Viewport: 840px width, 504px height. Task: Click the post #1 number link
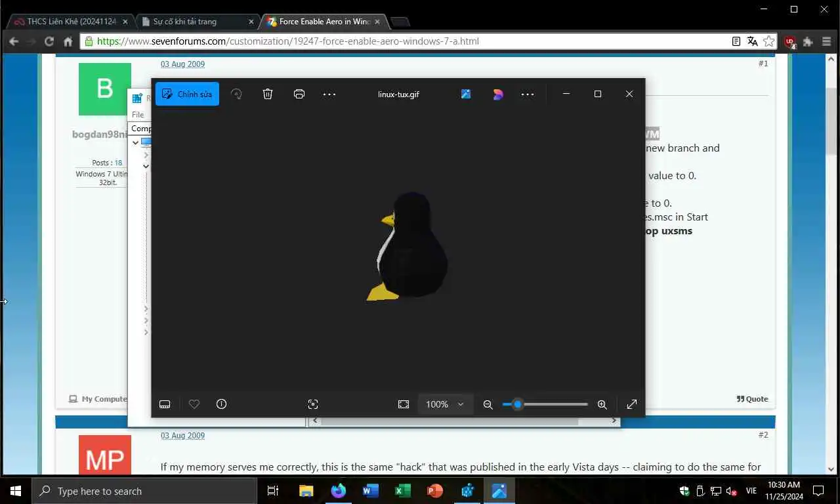click(763, 64)
